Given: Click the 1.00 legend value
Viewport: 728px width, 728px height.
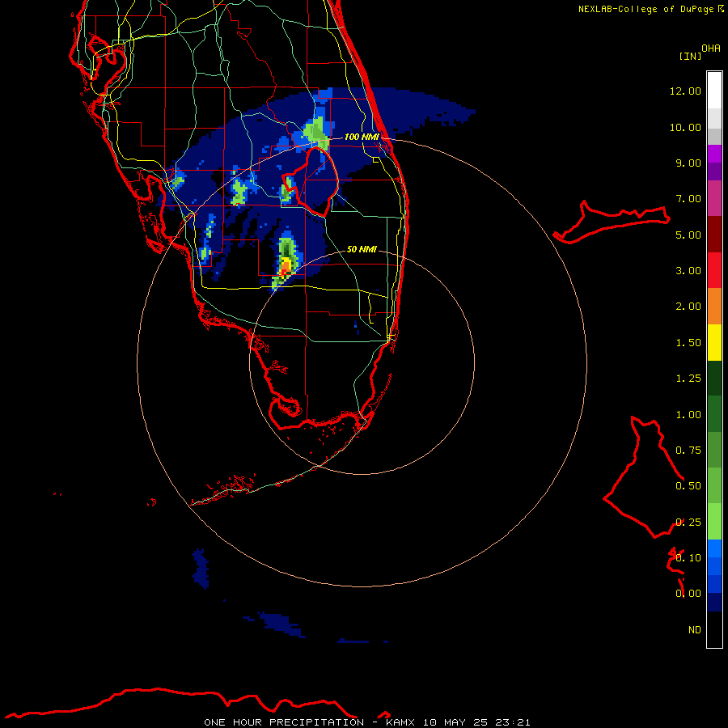Looking at the screenshot, I should point(688,415).
